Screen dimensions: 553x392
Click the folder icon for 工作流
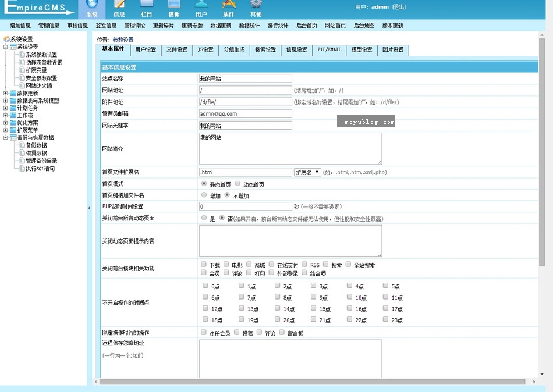click(x=13, y=115)
